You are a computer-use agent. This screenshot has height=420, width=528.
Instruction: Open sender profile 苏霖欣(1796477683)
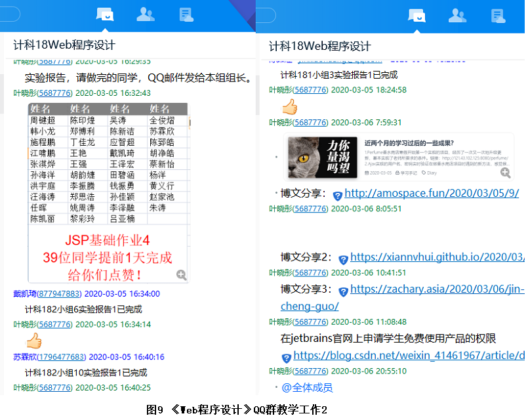pyautogui.click(x=49, y=357)
